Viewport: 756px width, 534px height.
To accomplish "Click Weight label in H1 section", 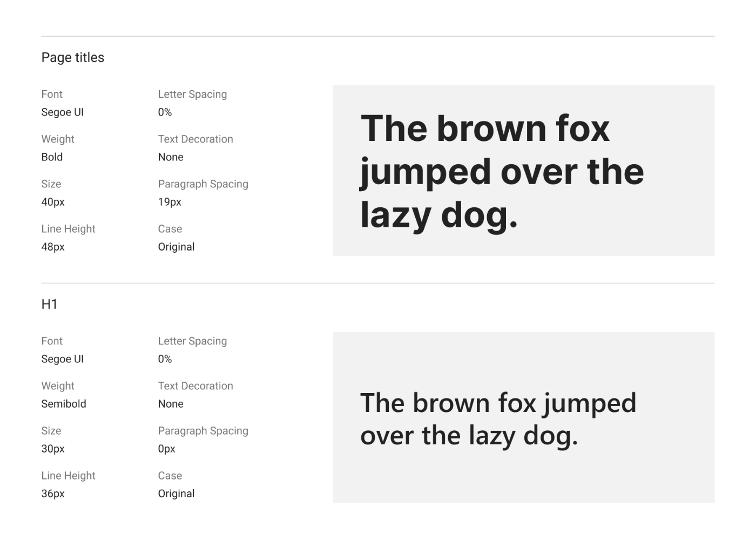I will 58,386.
